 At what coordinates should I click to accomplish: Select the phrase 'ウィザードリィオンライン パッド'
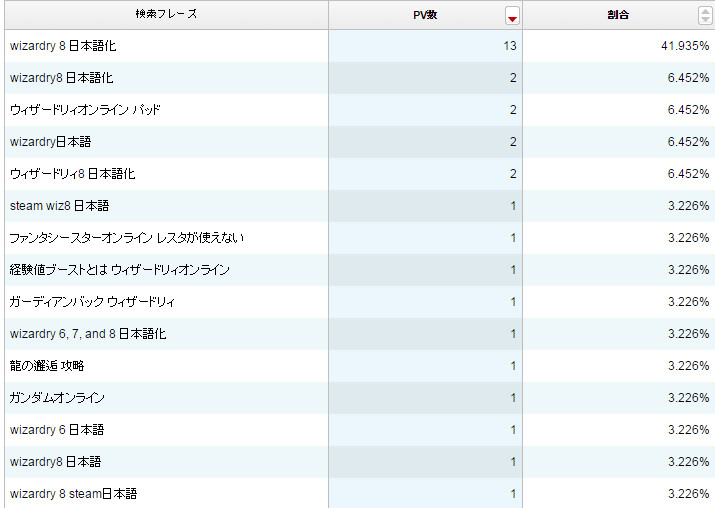coord(85,110)
